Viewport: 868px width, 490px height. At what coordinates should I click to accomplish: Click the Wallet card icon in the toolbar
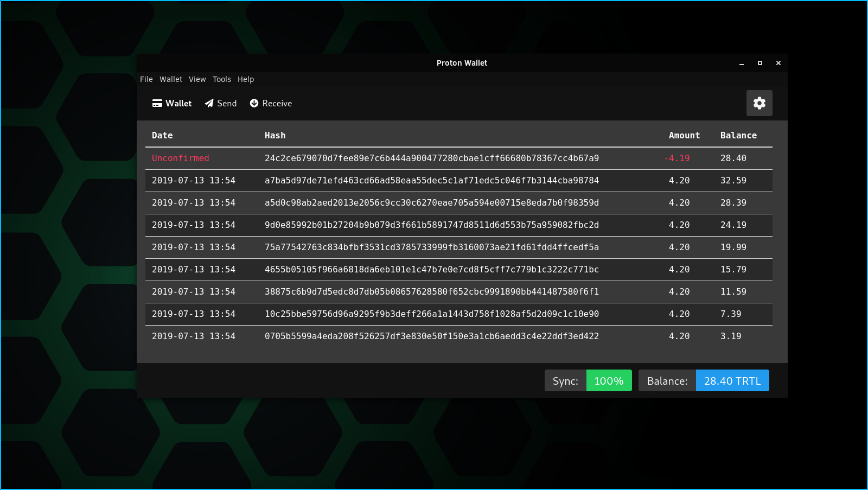157,103
